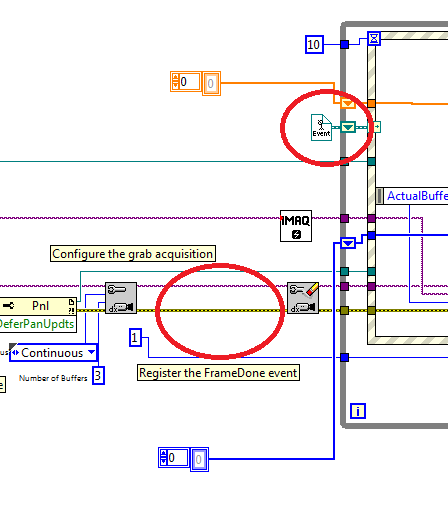448x511 pixels.
Task: Click the numeric constant 10
Action: [x=314, y=44]
